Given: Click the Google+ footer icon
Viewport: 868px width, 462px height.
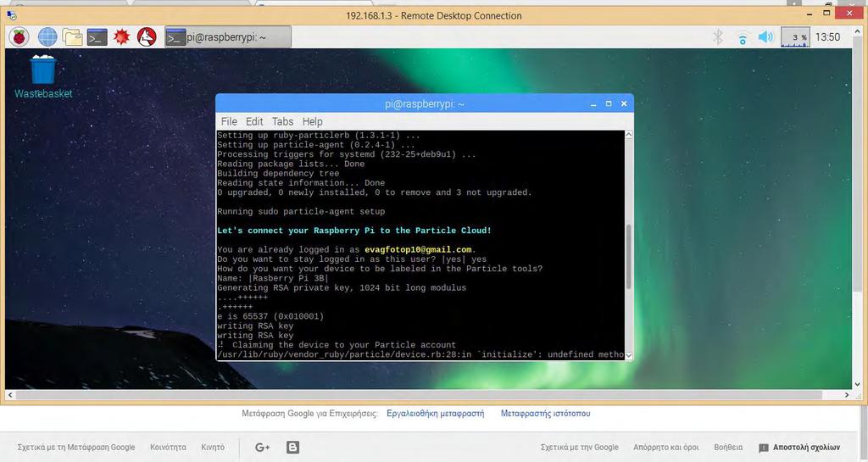Looking at the screenshot, I should point(262,447).
